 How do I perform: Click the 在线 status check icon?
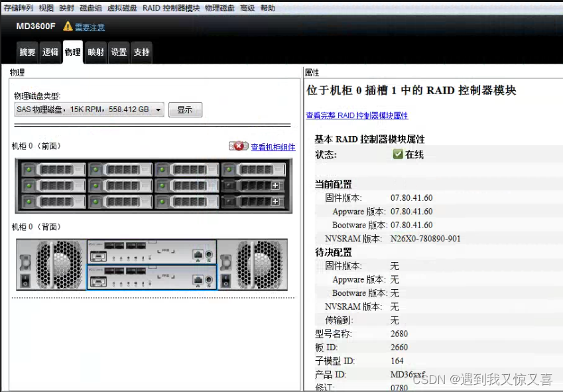click(x=397, y=154)
